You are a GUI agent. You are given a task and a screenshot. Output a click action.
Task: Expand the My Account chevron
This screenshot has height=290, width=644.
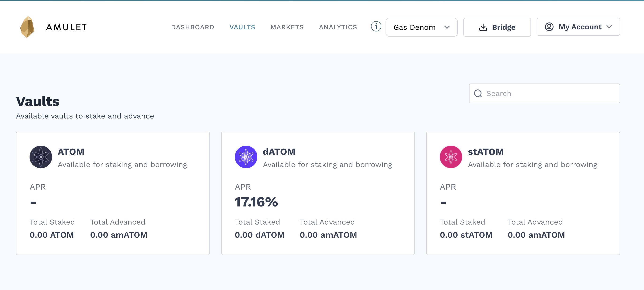(x=609, y=27)
